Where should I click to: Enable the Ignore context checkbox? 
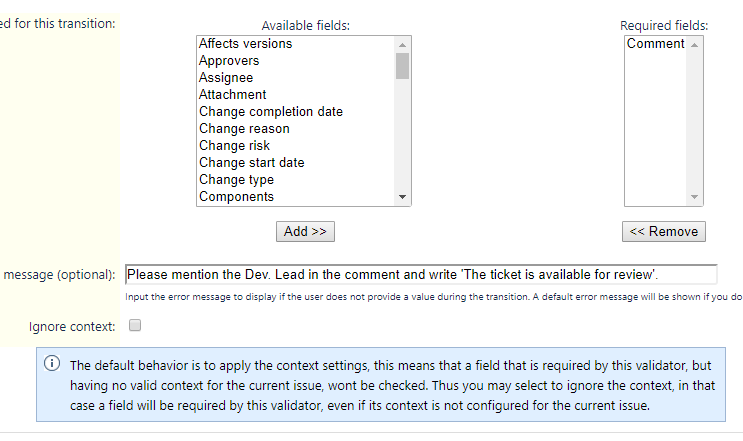click(135, 325)
